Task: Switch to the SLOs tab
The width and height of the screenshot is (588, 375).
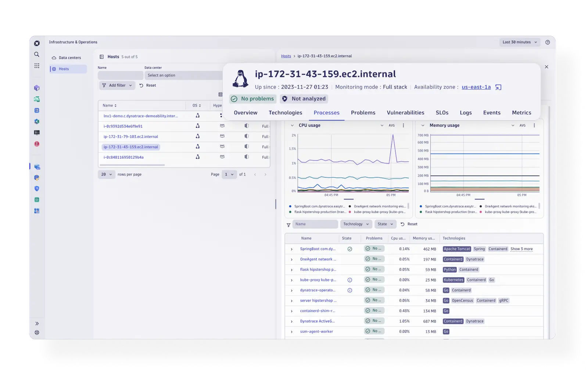Action: 442,113
